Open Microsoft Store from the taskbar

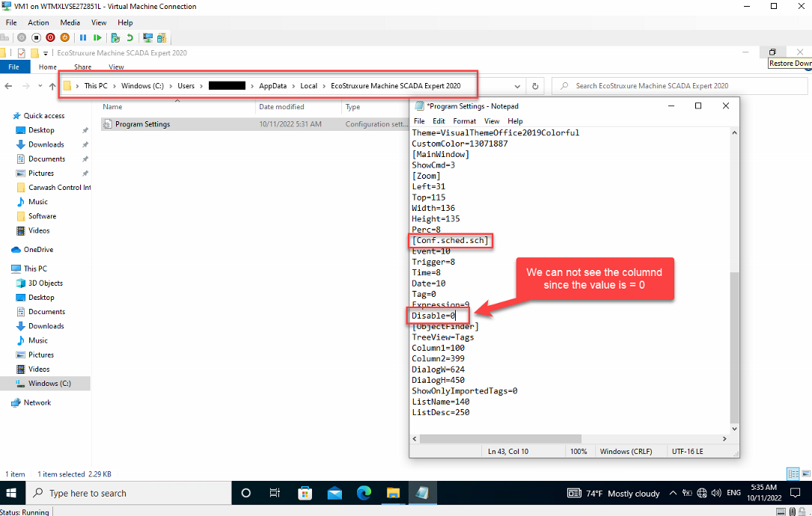[305, 494]
